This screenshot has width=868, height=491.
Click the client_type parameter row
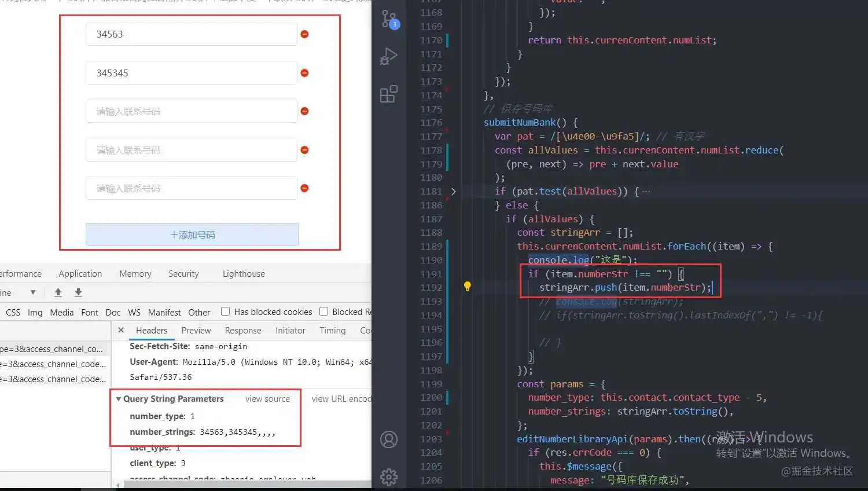(x=157, y=463)
